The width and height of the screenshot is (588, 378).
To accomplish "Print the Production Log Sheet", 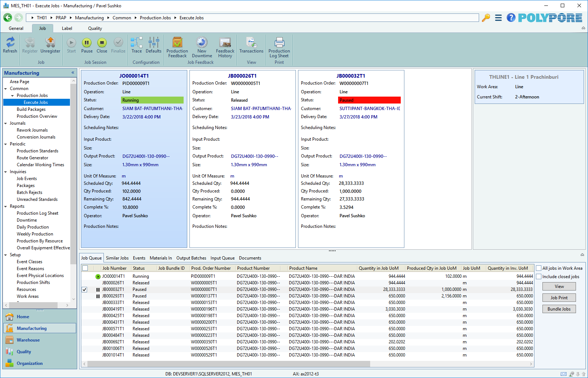I will pos(279,47).
